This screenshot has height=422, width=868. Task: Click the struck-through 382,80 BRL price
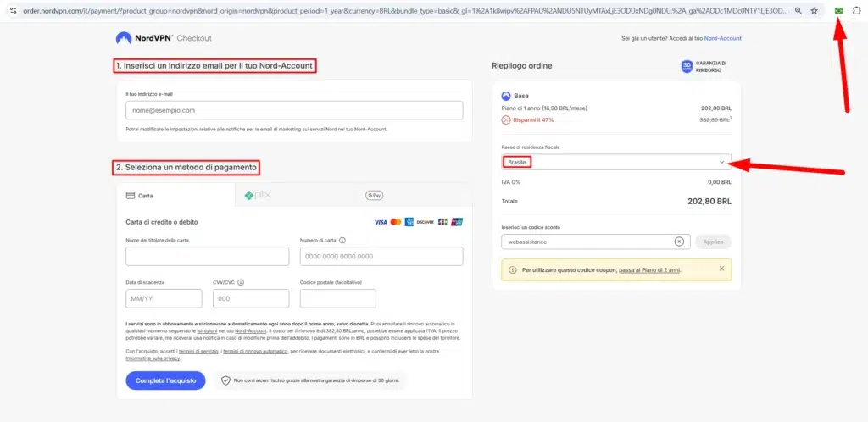pyautogui.click(x=714, y=119)
